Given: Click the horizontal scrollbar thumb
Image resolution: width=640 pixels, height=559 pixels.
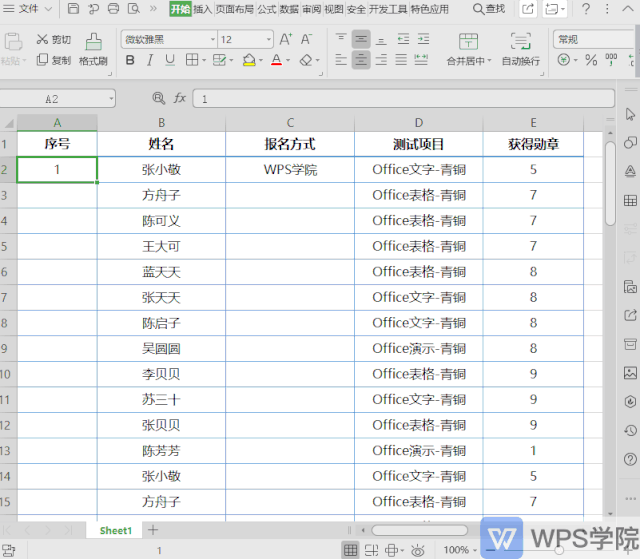Looking at the screenshot, I should coord(419,530).
